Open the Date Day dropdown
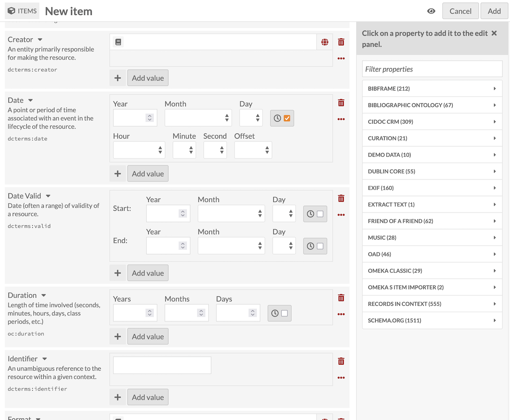510x420 pixels. [x=251, y=118]
